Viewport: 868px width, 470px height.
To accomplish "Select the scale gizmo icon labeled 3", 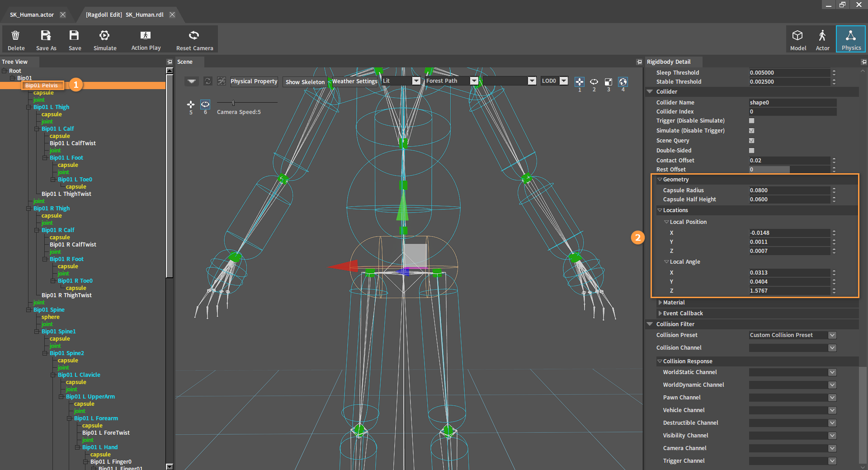I will coord(609,81).
